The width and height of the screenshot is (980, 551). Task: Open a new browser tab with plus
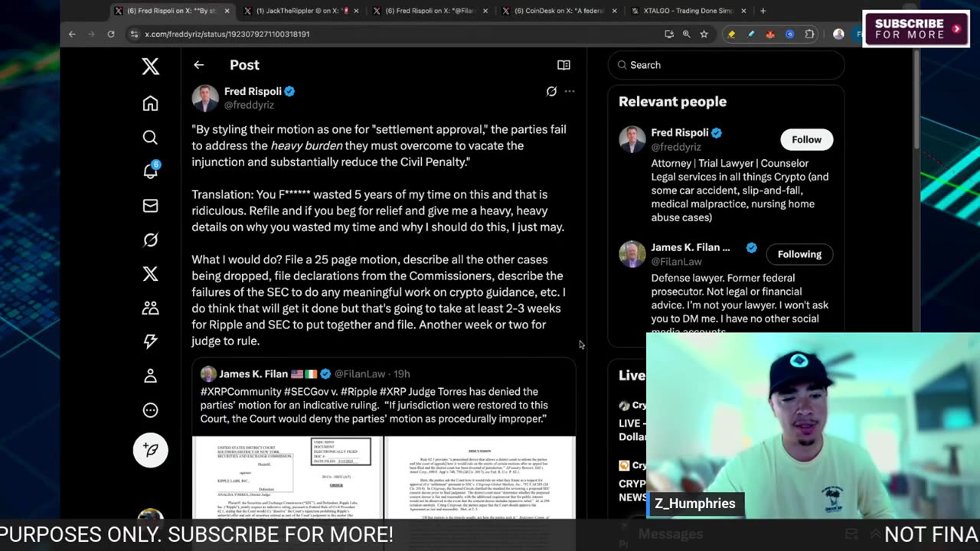tap(763, 11)
